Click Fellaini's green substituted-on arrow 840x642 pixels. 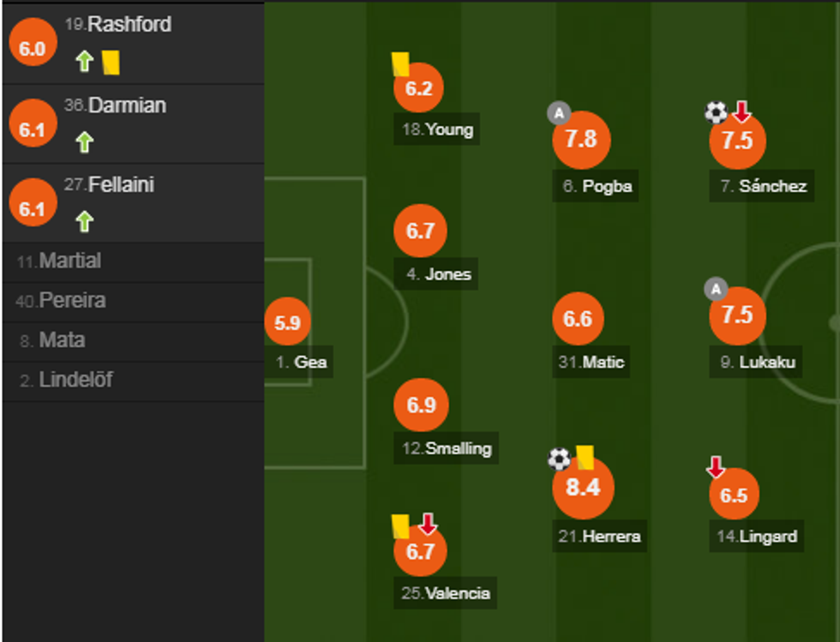(84, 222)
